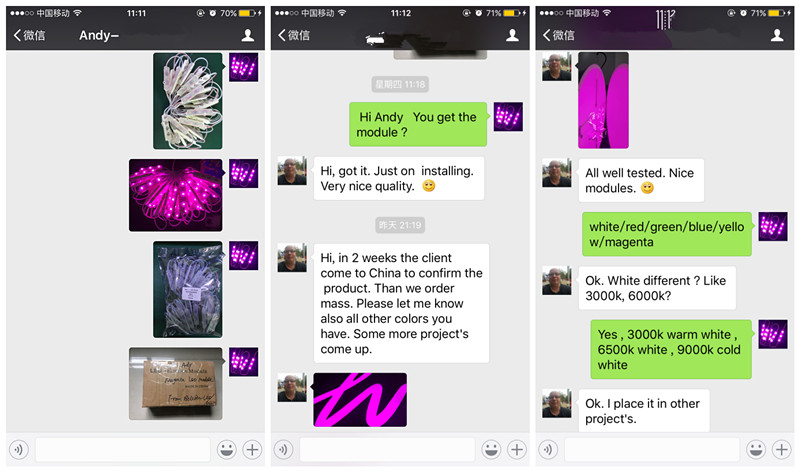The image size is (800, 472).
Task: Open contact profile icon in the right chat
Action: click(x=777, y=35)
